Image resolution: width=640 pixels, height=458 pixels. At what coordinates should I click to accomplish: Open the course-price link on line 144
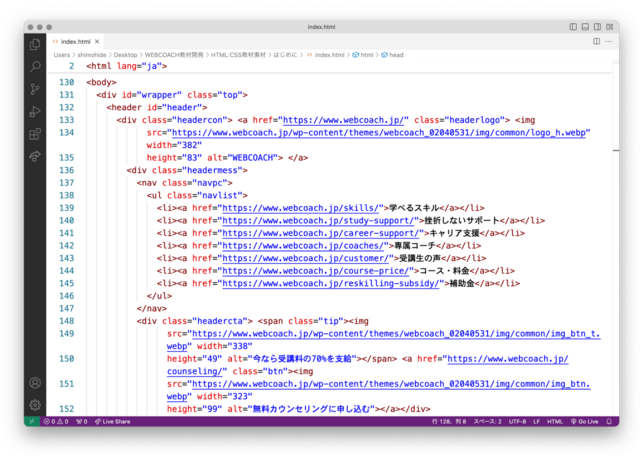pos(316,271)
